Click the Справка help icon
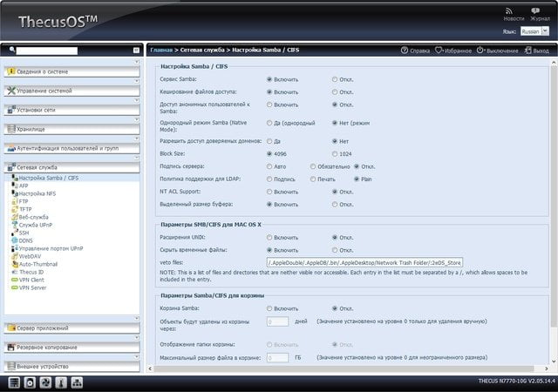 click(405, 51)
